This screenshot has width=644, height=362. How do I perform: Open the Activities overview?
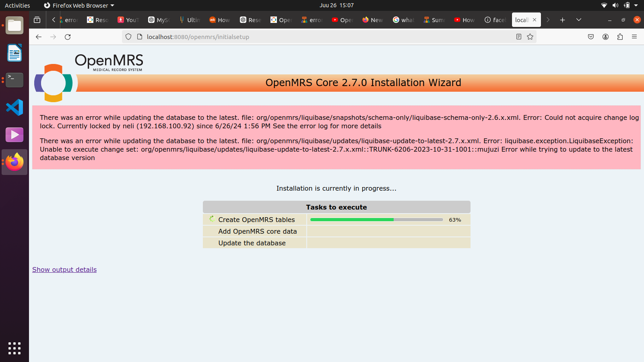pyautogui.click(x=17, y=5)
